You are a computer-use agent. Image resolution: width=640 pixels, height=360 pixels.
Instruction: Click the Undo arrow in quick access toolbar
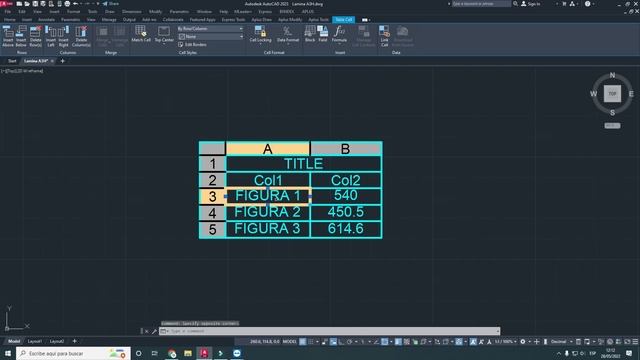click(75, 4)
